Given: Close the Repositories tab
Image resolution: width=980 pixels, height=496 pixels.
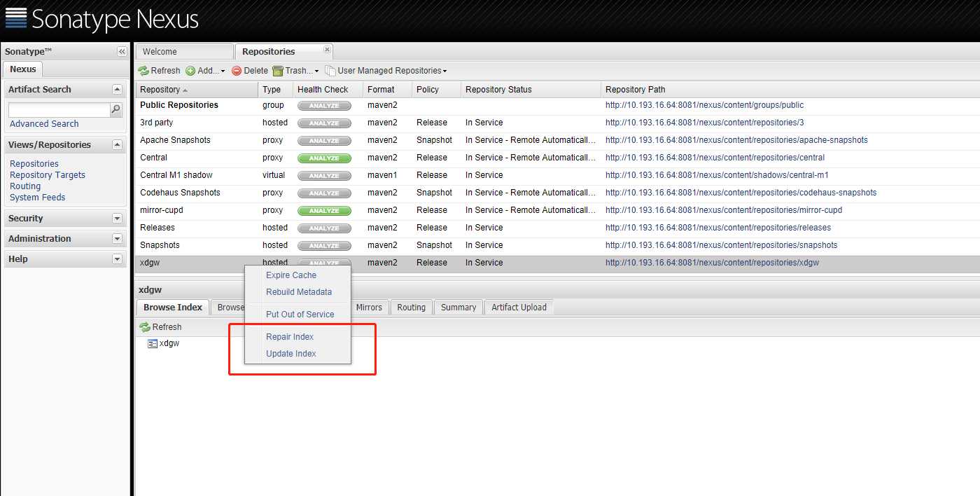Looking at the screenshot, I should [x=327, y=49].
